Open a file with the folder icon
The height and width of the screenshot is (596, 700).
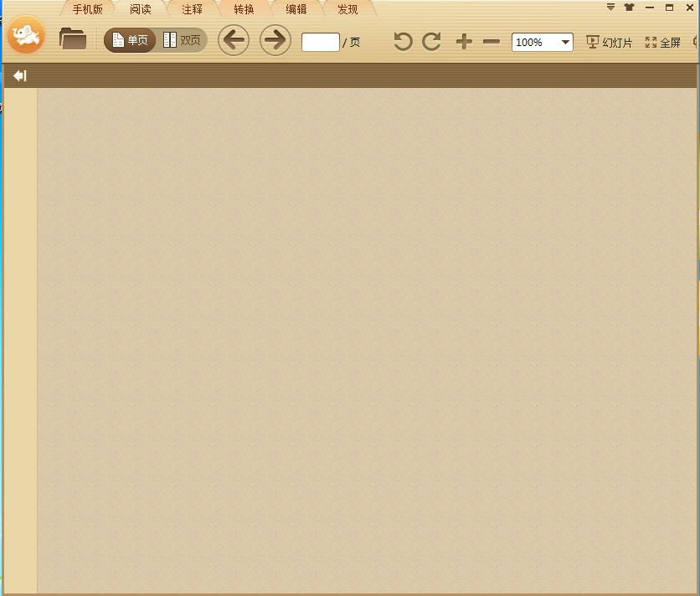coord(73,39)
